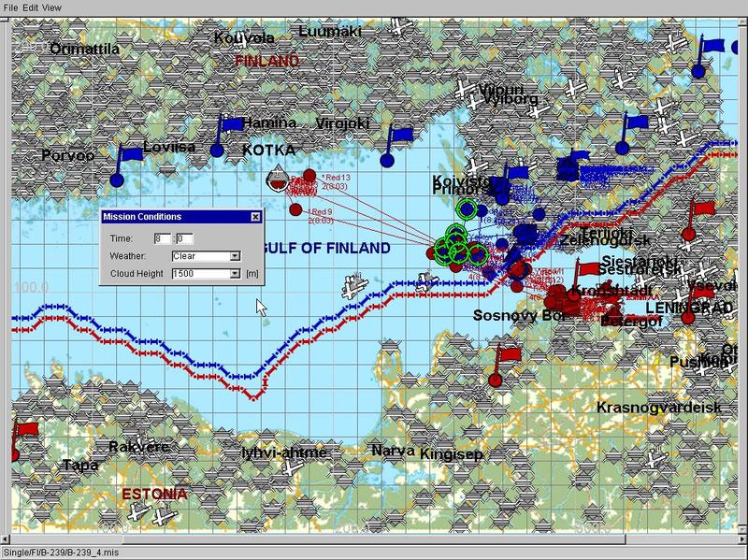This screenshot has width=748, height=560.
Task: Close the Mission Conditions dialog
Action: click(x=255, y=217)
